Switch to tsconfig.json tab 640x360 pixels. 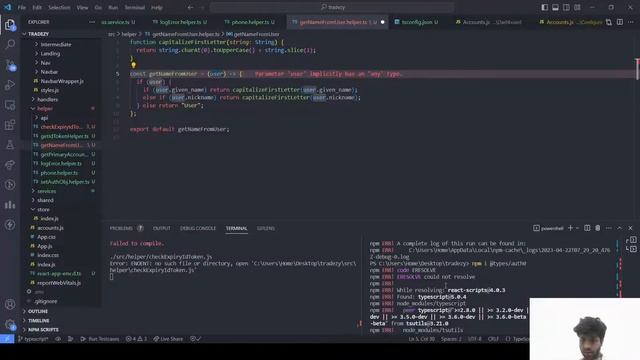(x=417, y=22)
